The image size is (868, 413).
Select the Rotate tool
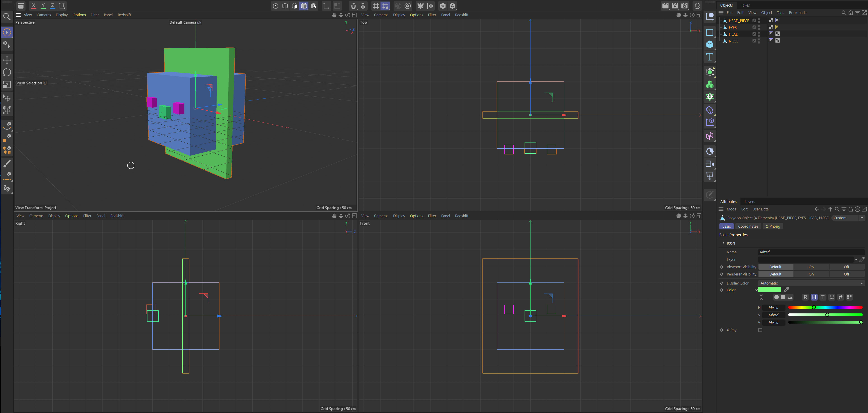[x=7, y=72]
